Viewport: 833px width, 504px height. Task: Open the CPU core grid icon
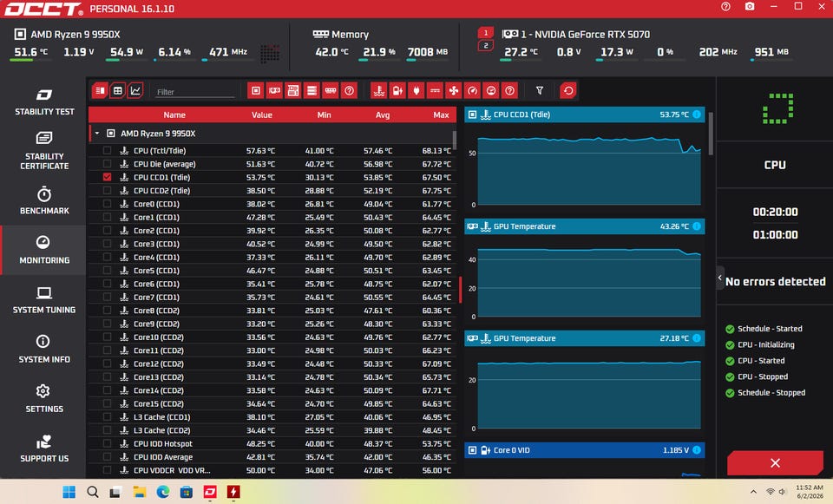[x=270, y=53]
